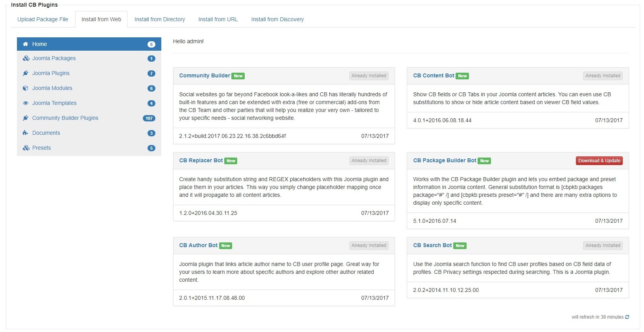Open Joomla Templates category
The image size is (644, 332).
coord(89,103)
